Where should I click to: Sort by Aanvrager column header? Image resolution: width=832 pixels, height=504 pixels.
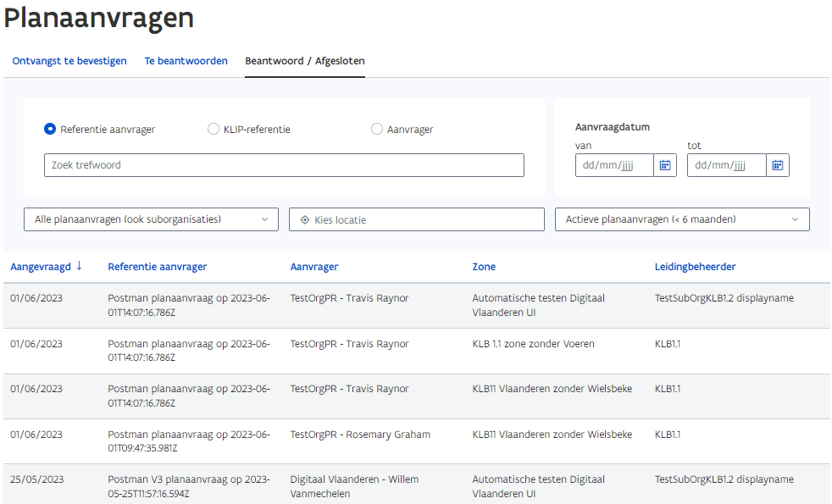(x=314, y=267)
